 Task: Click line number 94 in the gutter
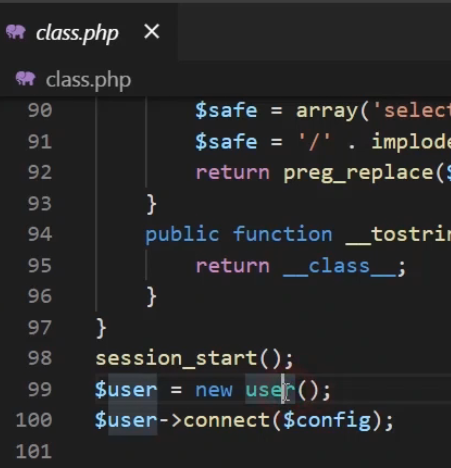coord(40,234)
